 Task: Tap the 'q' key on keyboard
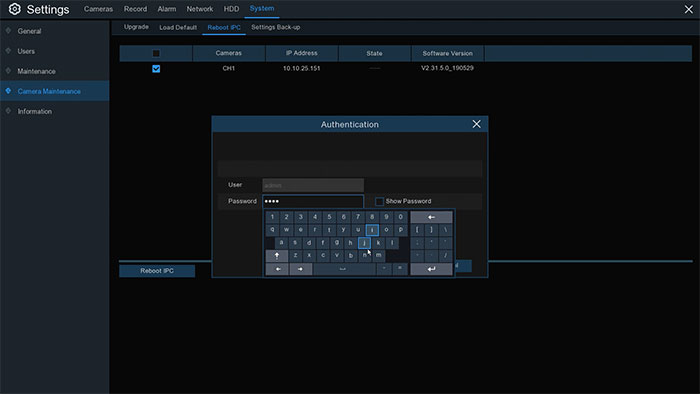point(272,230)
